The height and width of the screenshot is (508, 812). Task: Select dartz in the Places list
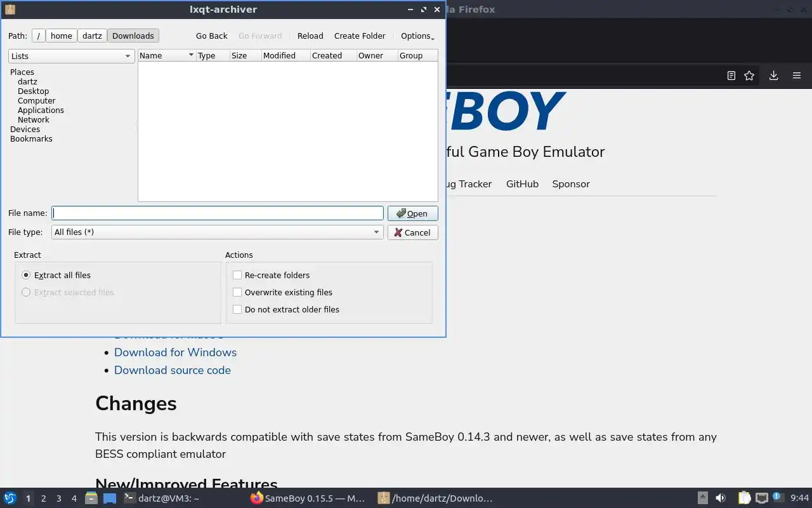[27, 82]
